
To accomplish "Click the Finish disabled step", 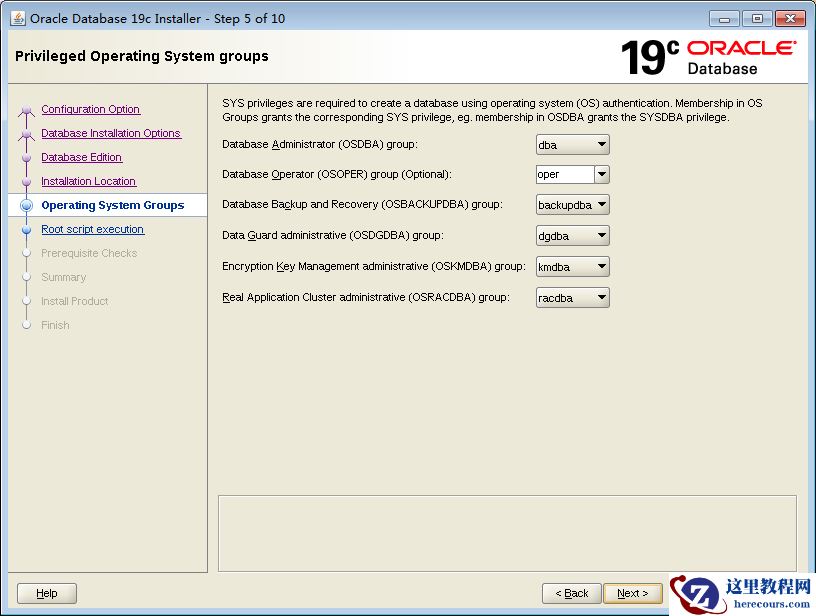I will (55, 325).
